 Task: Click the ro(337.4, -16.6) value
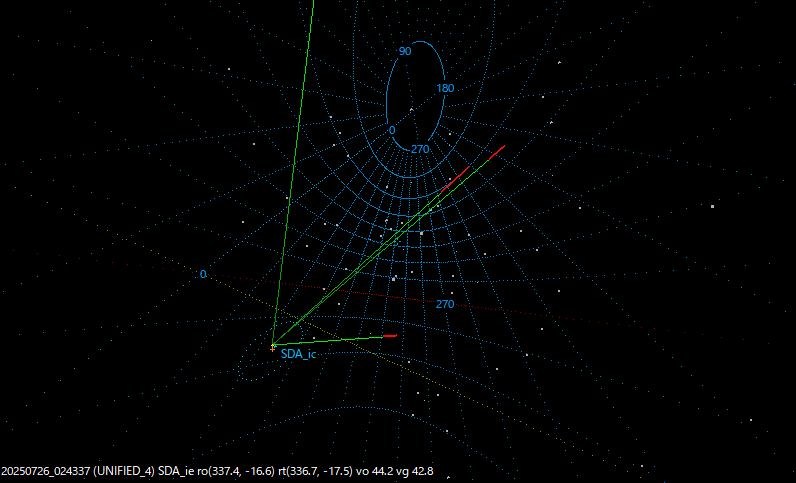coord(236,471)
